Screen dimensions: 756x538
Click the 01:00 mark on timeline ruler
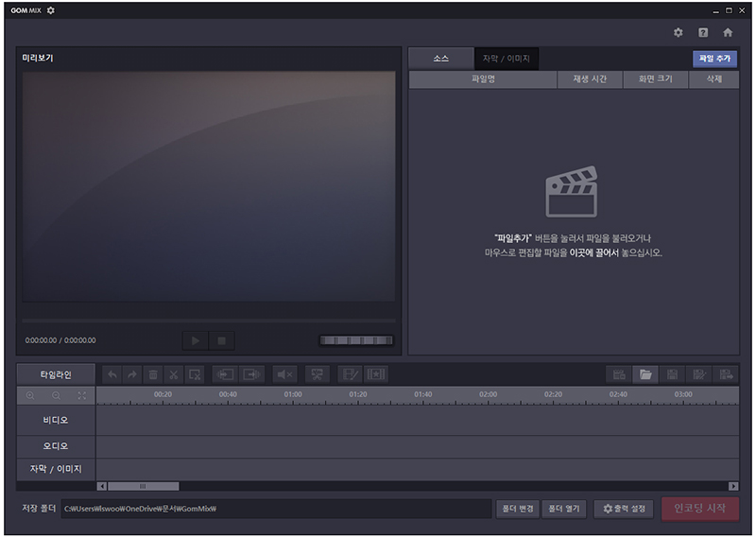click(x=293, y=394)
